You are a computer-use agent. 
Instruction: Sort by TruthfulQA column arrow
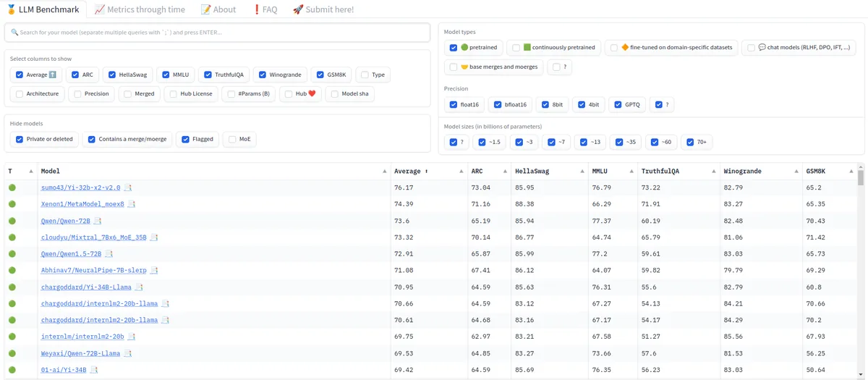(714, 172)
